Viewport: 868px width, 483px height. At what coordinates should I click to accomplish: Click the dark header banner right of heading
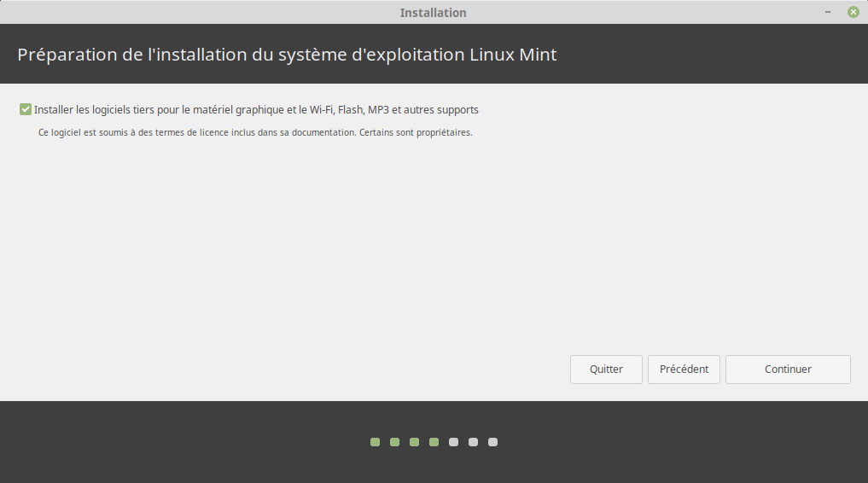coord(725,55)
